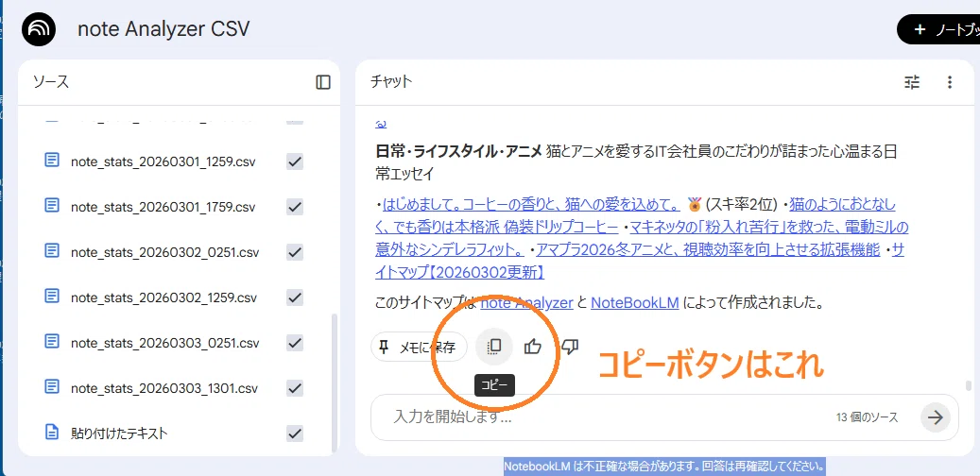This screenshot has width=980, height=476.
Task: Open the note Analyzer link
Action: pyautogui.click(x=526, y=303)
